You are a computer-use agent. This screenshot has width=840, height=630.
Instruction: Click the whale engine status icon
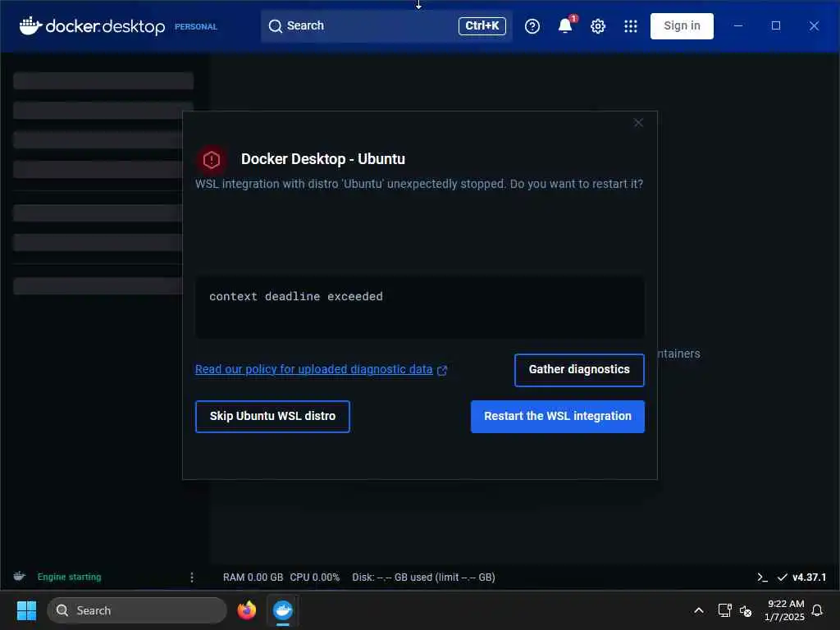tap(20, 577)
